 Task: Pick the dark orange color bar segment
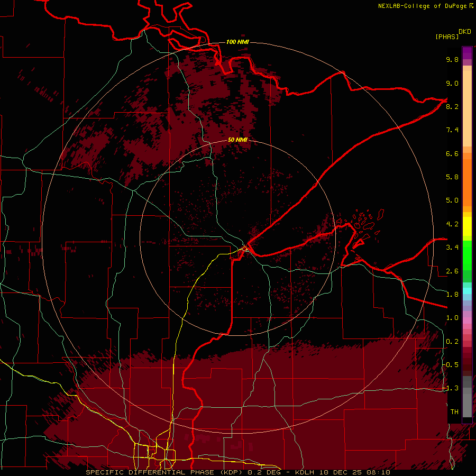(467, 182)
